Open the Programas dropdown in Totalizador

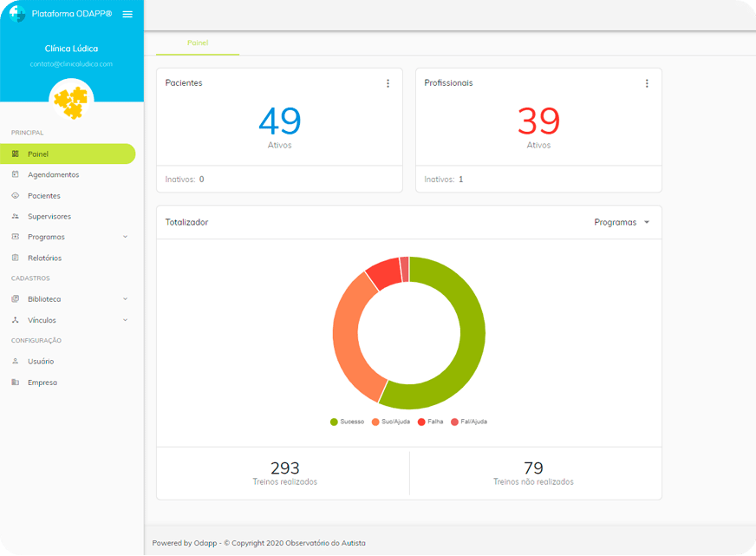pyautogui.click(x=622, y=223)
